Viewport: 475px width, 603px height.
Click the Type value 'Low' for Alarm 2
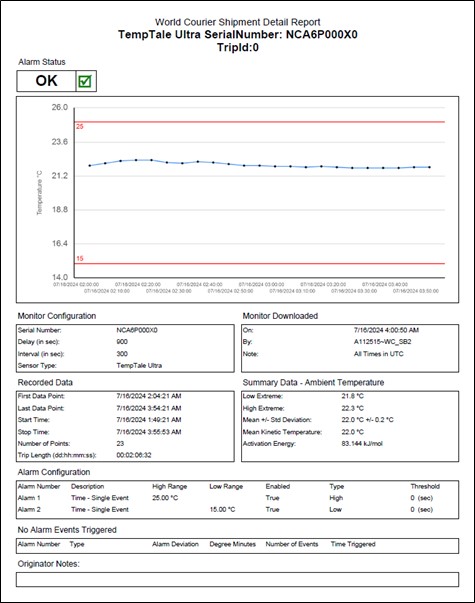(335, 510)
